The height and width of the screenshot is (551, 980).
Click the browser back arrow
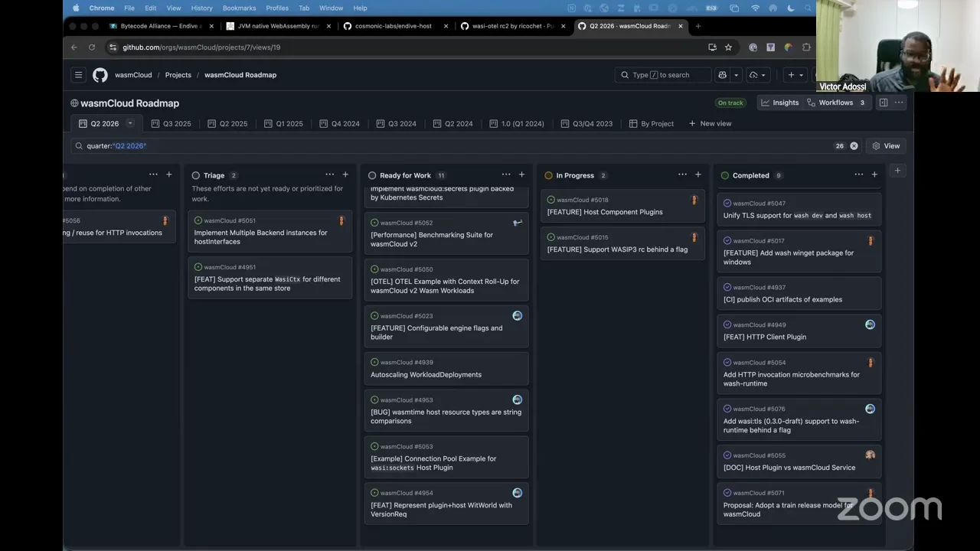[74, 47]
